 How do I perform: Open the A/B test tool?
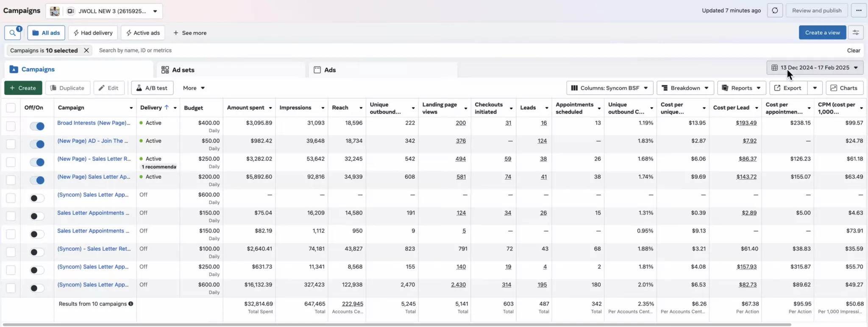coord(152,88)
